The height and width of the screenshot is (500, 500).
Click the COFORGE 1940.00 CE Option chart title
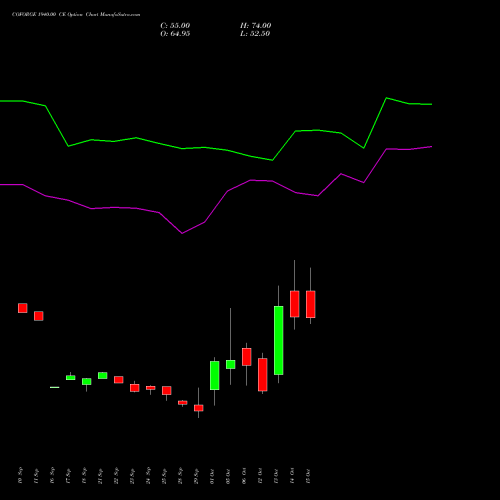[x=76, y=15]
